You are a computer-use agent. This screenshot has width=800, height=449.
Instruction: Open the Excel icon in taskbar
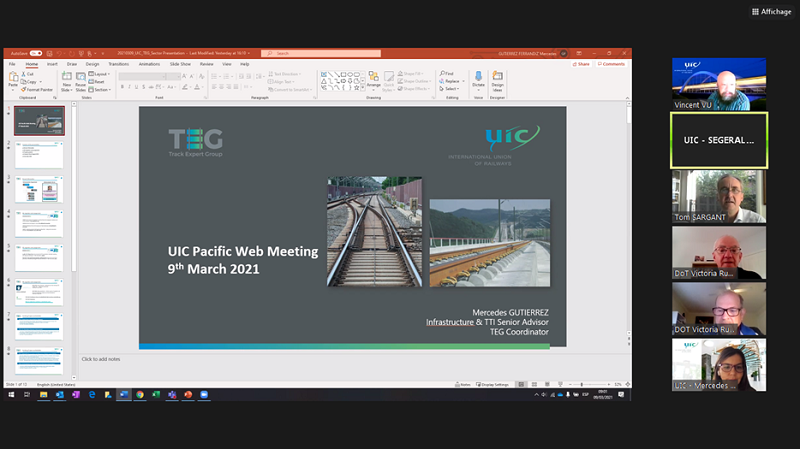tap(156, 394)
